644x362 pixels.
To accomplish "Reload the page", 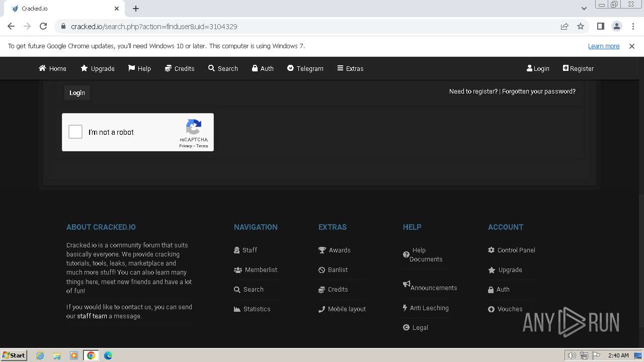I will click(43, 26).
